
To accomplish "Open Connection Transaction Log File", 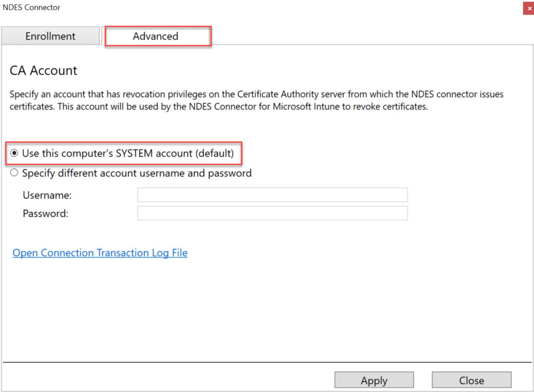I will point(100,253).
